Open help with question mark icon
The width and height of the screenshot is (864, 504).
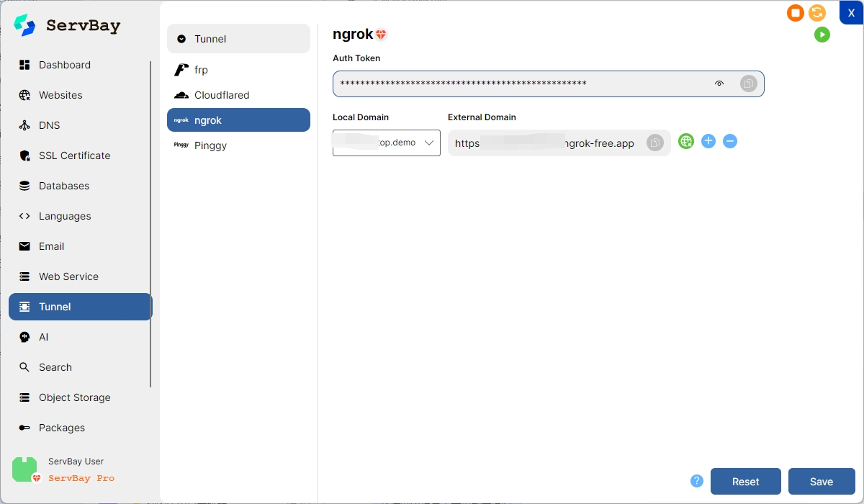coord(697,481)
